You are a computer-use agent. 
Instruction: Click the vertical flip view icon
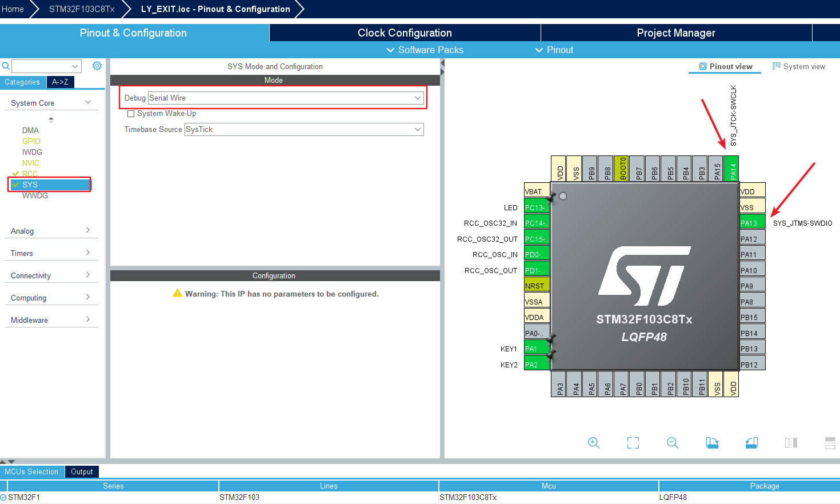click(x=791, y=443)
